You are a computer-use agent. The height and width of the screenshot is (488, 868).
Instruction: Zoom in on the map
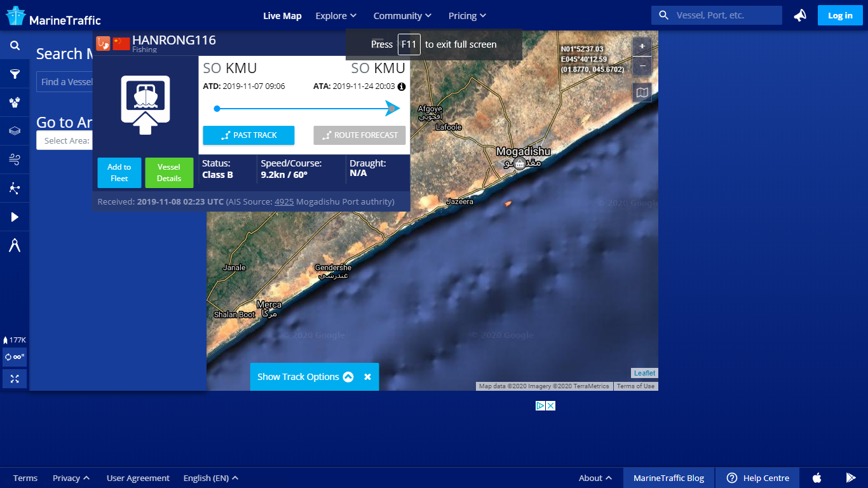[642, 46]
